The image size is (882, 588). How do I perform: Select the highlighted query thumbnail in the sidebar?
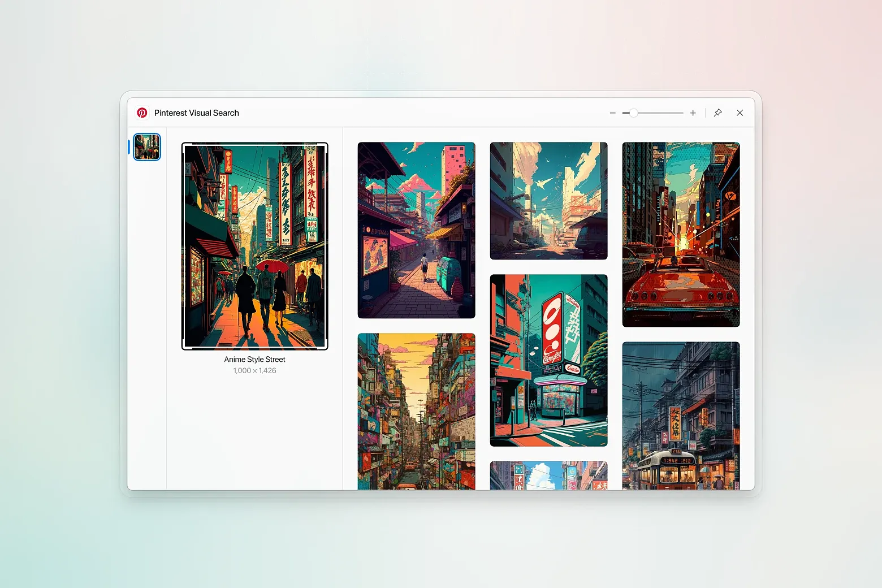(x=147, y=147)
